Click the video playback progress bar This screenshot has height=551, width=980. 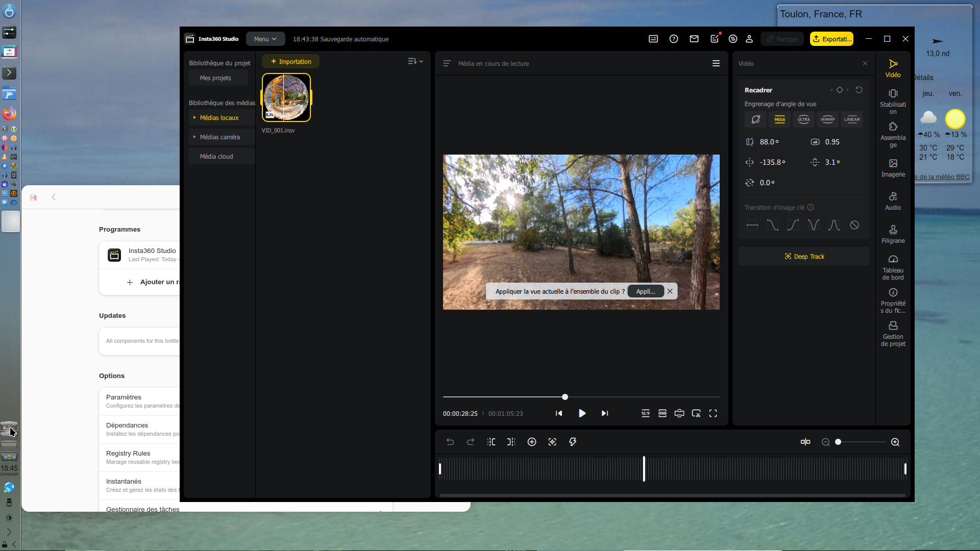pyautogui.click(x=581, y=396)
